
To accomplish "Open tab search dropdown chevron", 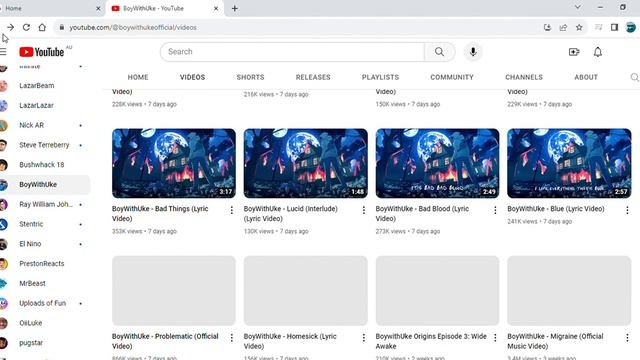I will point(578,7).
